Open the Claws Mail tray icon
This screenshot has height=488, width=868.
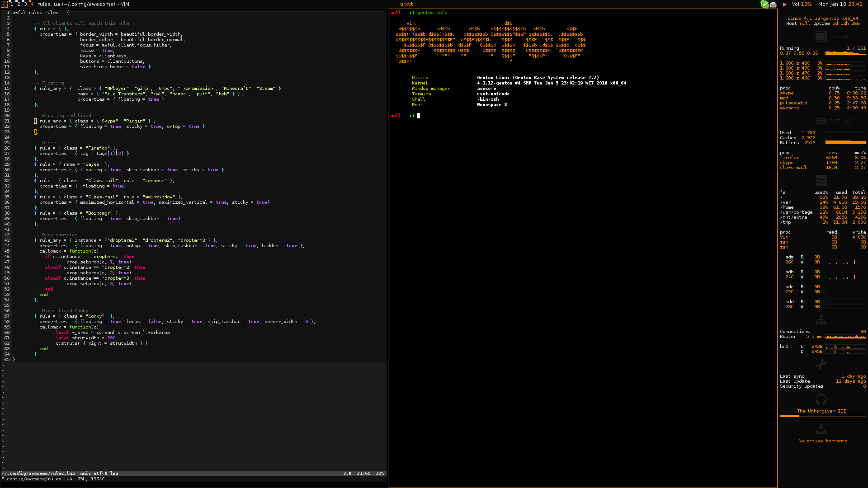[x=773, y=5]
